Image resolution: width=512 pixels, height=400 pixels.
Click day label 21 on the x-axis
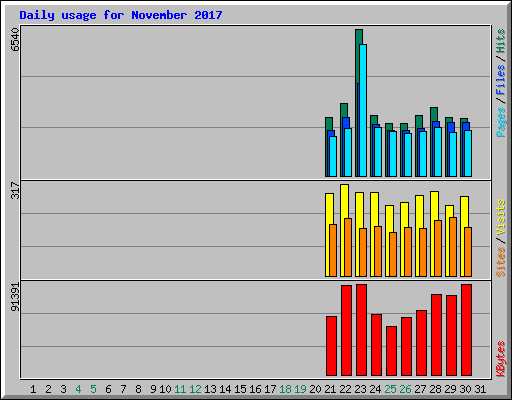pos(330,389)
